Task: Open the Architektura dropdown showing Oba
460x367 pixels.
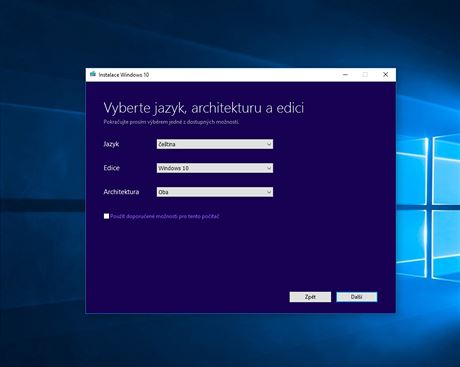Action: pyautogui.click(x=215, y=192)
